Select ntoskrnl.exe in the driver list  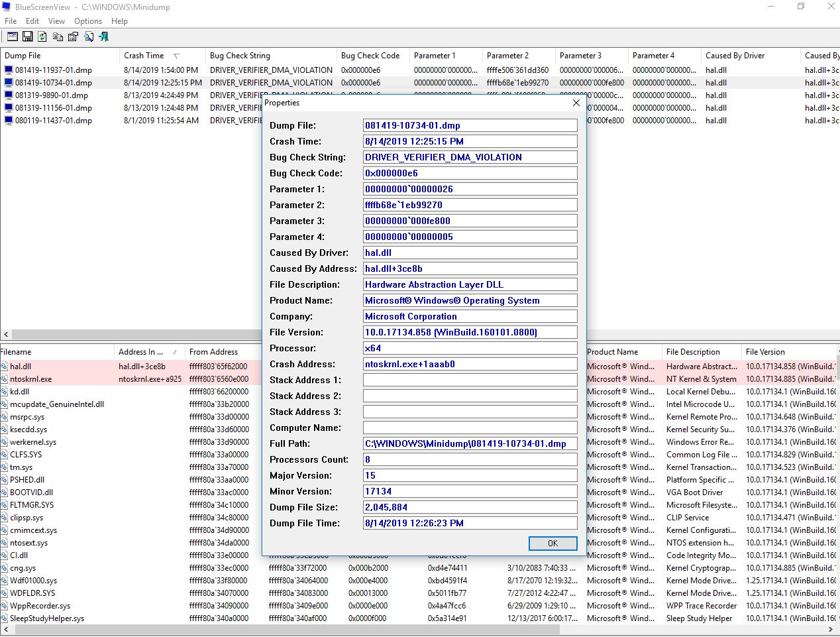coord(30,379)
